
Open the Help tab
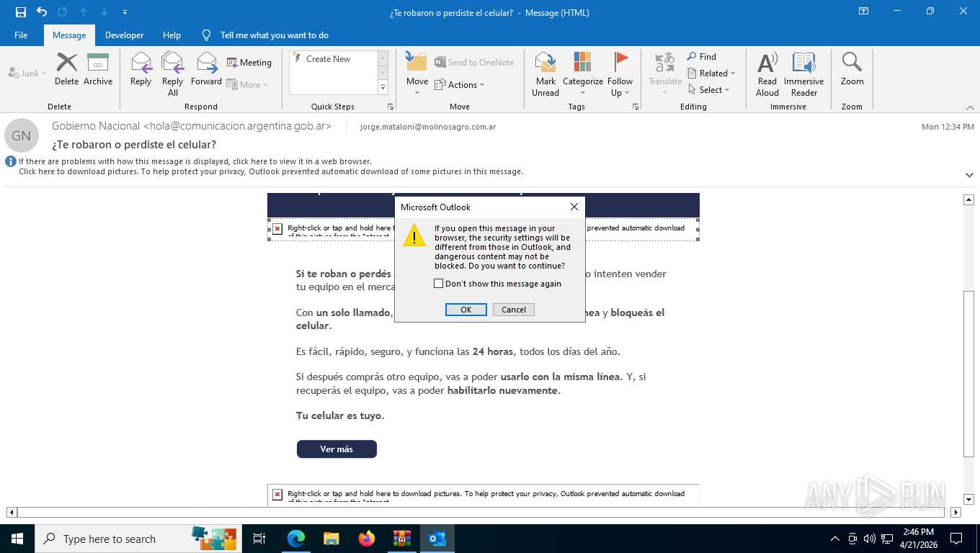(171, 35)
